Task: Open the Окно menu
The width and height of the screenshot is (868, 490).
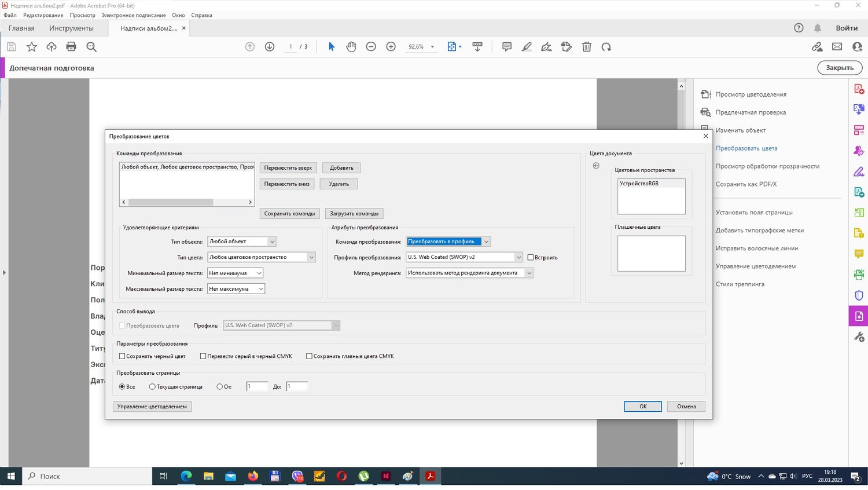Action: [x=178, y=15]
